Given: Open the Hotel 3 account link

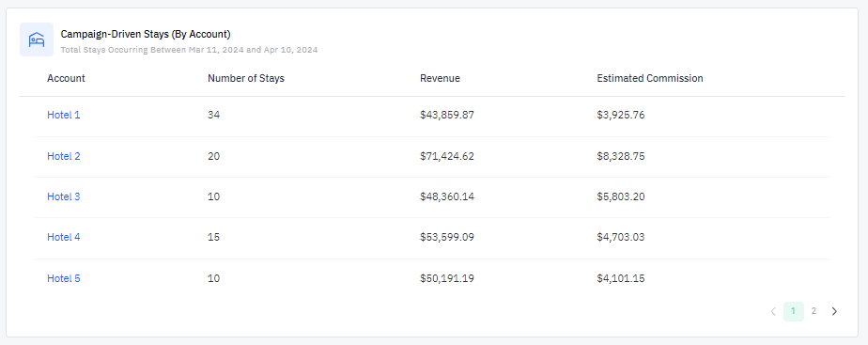Looking at the screenshot, I should (64, 196).
